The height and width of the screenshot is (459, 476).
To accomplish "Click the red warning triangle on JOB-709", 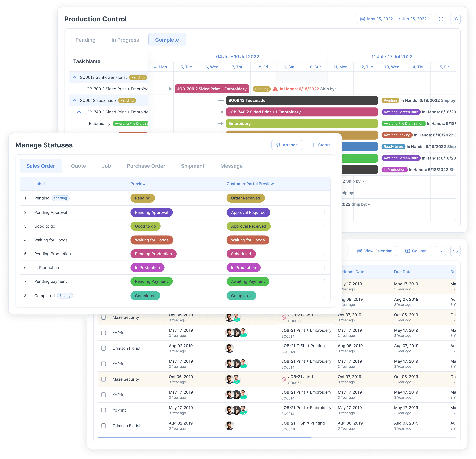I will [x=275, y=89].
